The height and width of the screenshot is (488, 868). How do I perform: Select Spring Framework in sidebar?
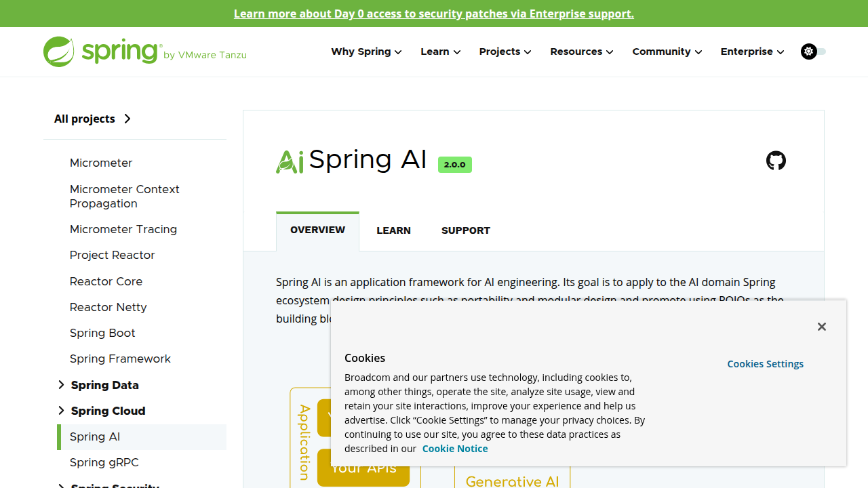(120, 359)
